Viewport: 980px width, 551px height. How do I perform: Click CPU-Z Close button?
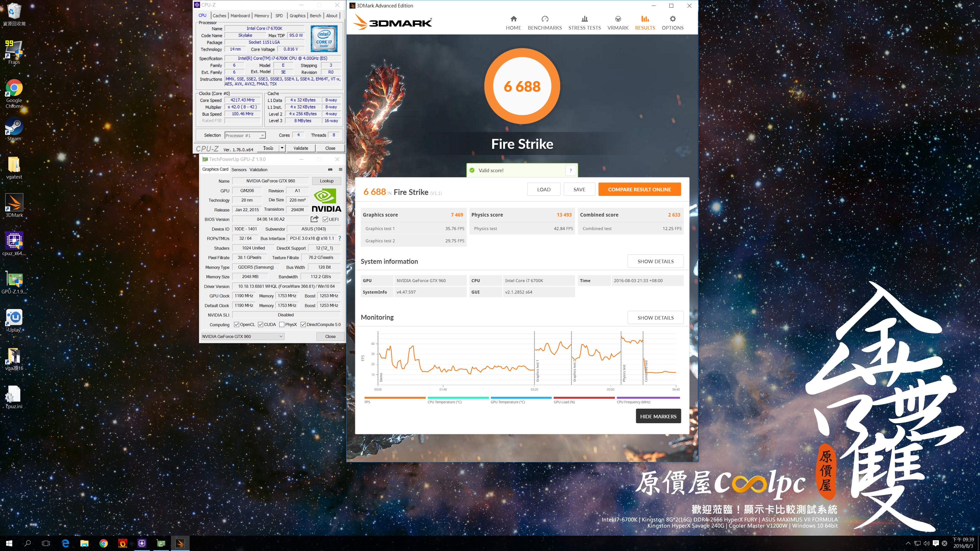[330, 148]
